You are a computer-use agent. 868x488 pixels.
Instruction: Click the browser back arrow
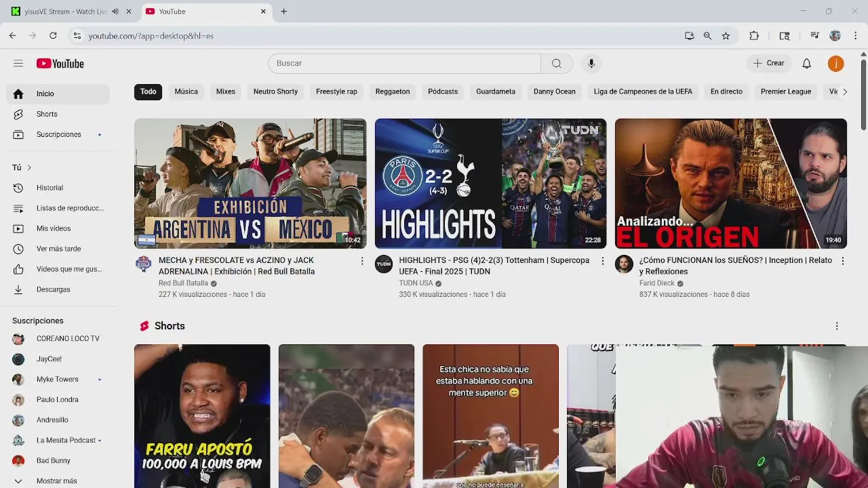(13, 35)
